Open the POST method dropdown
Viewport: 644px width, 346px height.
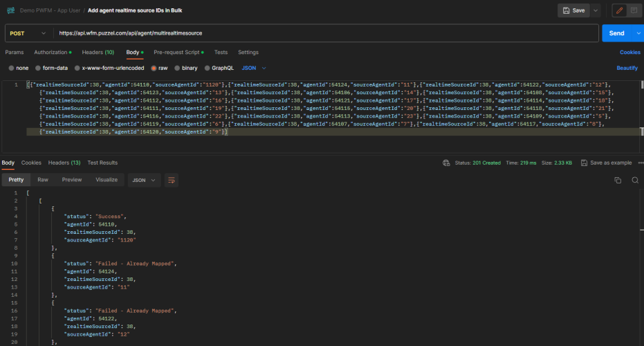[x=28, y=33]
